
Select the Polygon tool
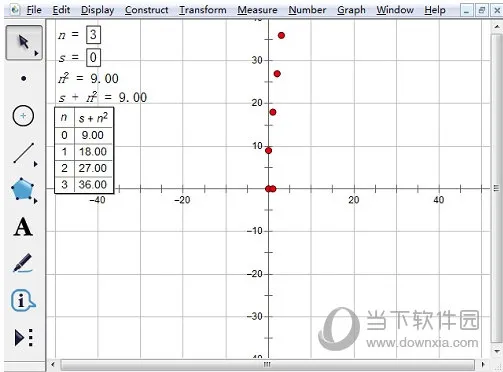point(23,189)
